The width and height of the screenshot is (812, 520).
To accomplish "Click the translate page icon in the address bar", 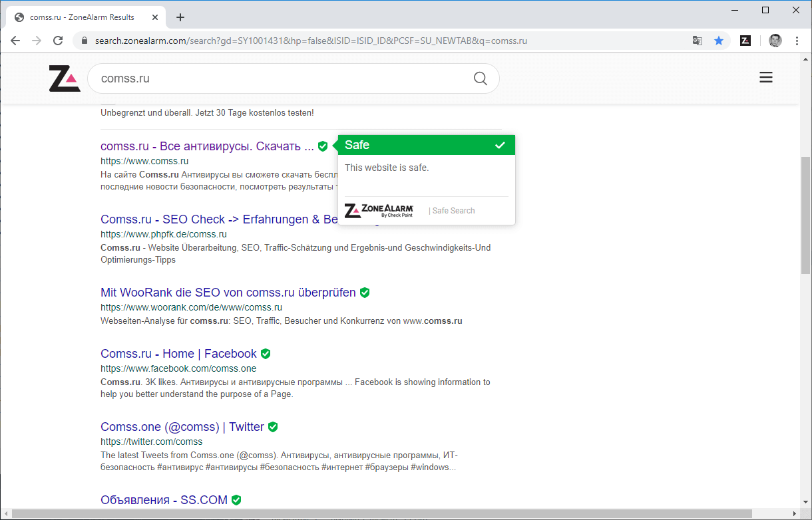I will [x=698, y=41].
